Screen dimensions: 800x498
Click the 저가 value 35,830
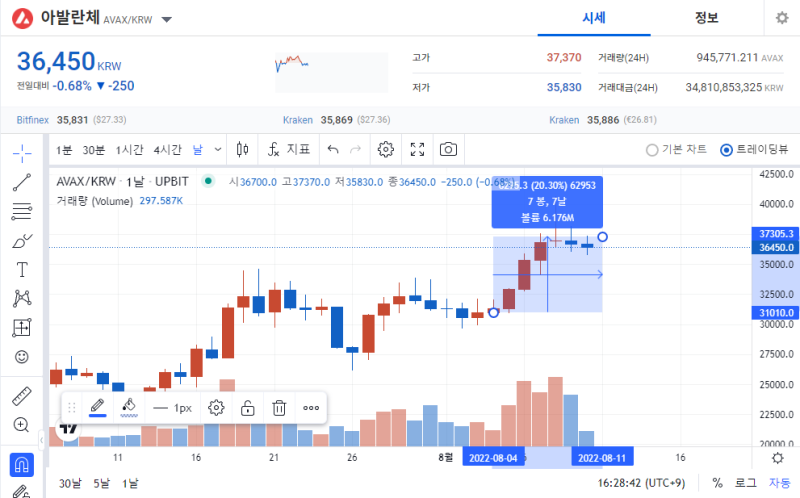tap(564, 87)
